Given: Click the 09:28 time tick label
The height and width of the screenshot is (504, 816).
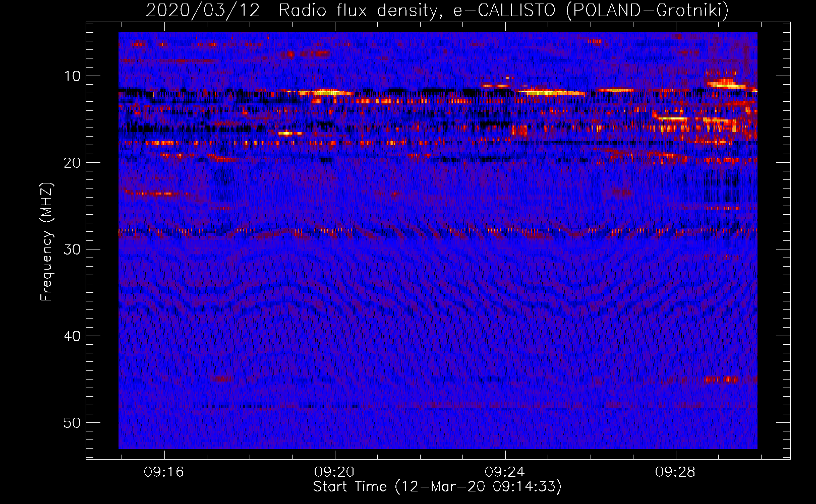Looking at the screenshot, I should click(x=675, y=472).
